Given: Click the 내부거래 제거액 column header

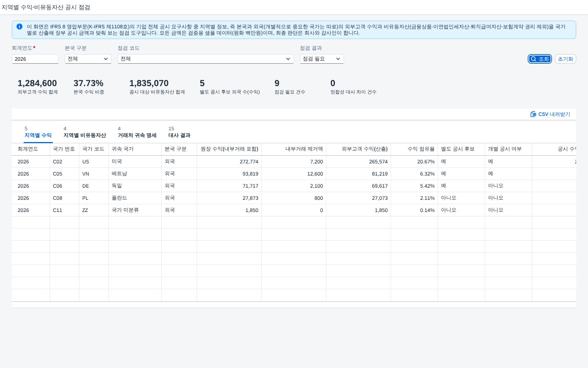Looking at the screenshot, I should pos(294,149).
